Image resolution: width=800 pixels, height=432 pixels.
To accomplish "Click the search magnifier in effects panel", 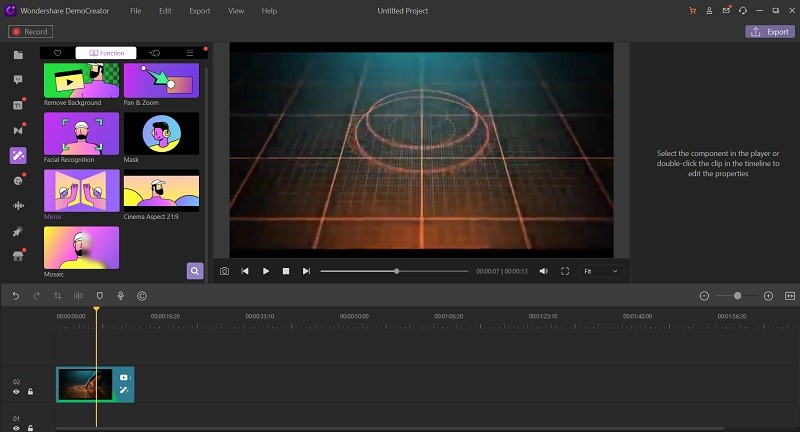I will click(x=195, y=270).
